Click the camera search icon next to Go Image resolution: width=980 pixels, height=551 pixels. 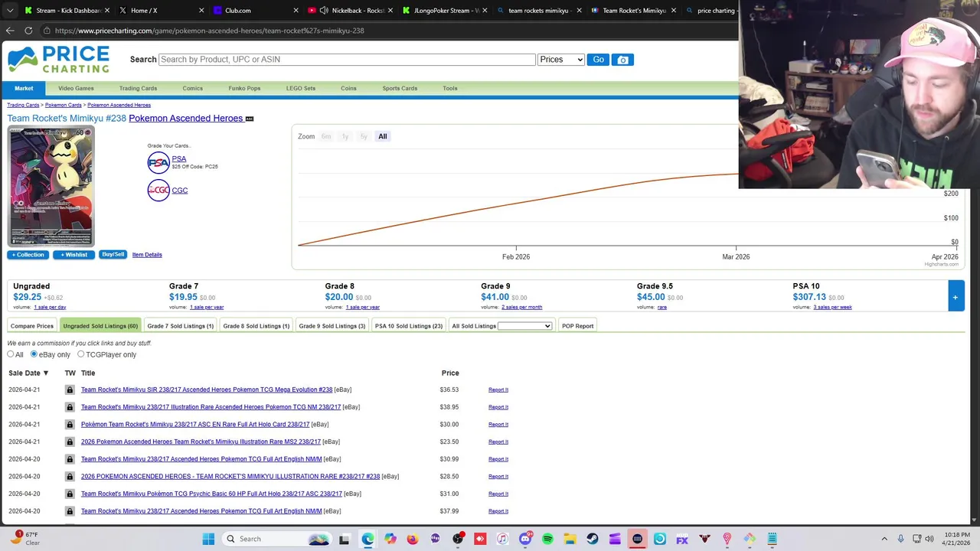pos(622,60)
